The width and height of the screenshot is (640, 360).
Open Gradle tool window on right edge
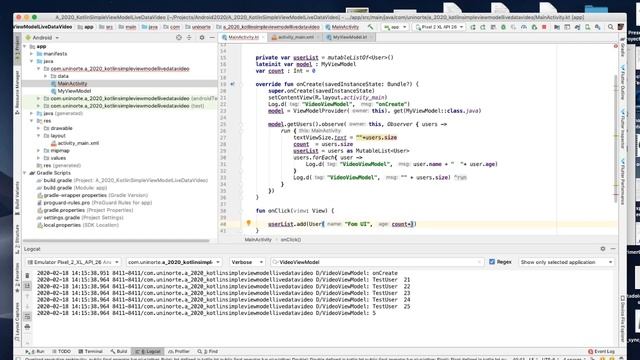click(x=623, y=48)
